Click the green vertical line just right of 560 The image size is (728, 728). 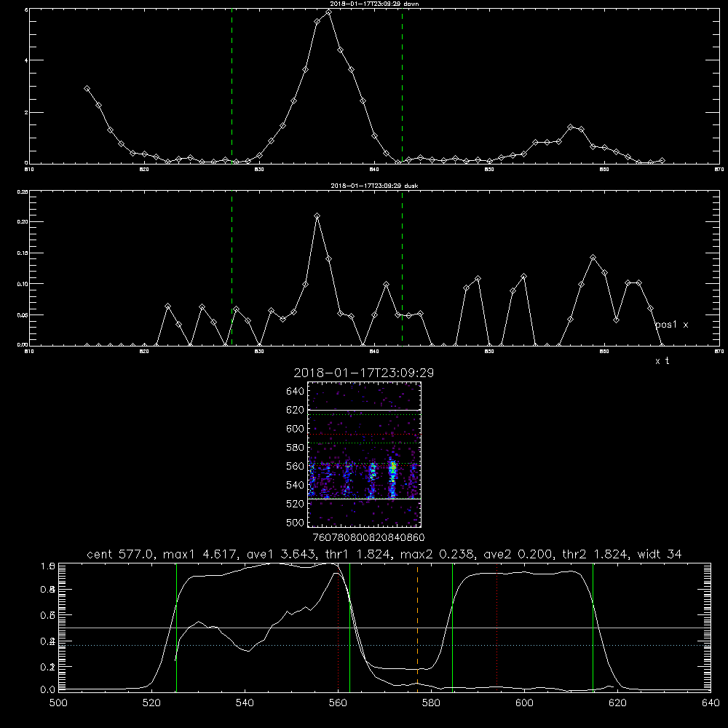coord(349,627)
